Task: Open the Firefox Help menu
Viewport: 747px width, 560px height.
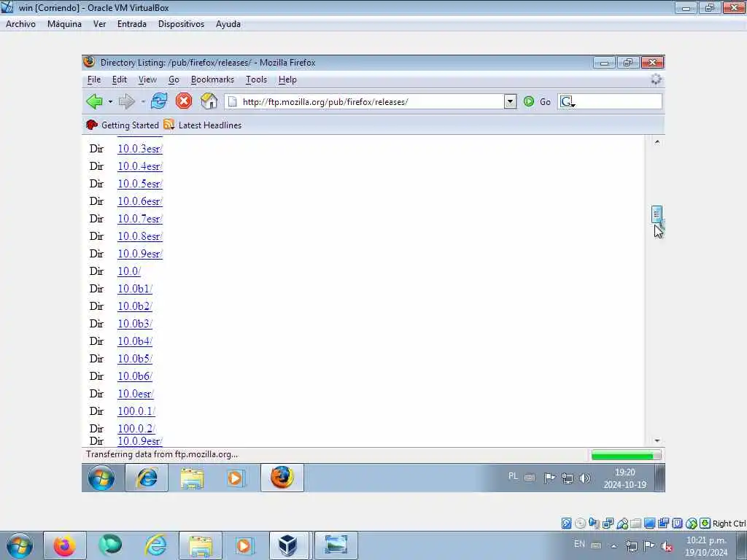Action: tap(287, 79)
